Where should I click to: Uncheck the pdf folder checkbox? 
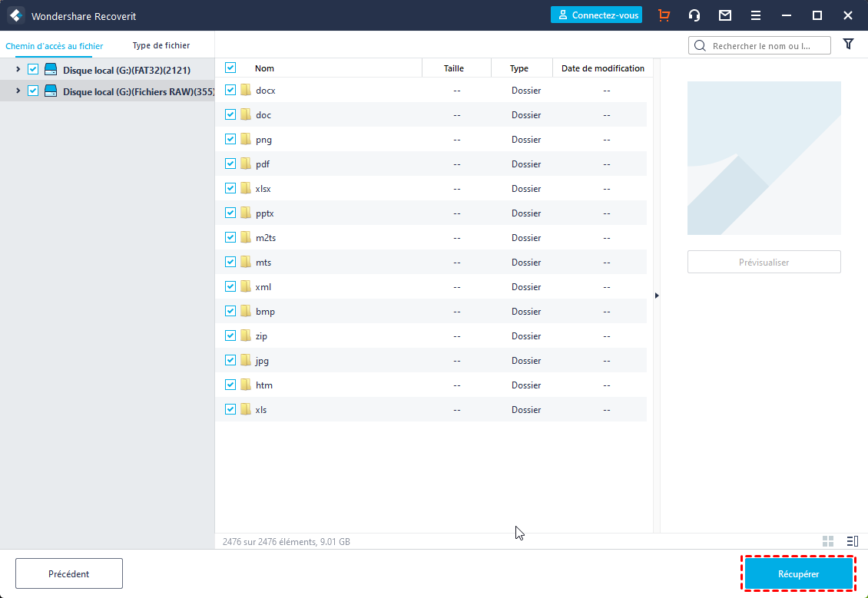tap(230, 164)
